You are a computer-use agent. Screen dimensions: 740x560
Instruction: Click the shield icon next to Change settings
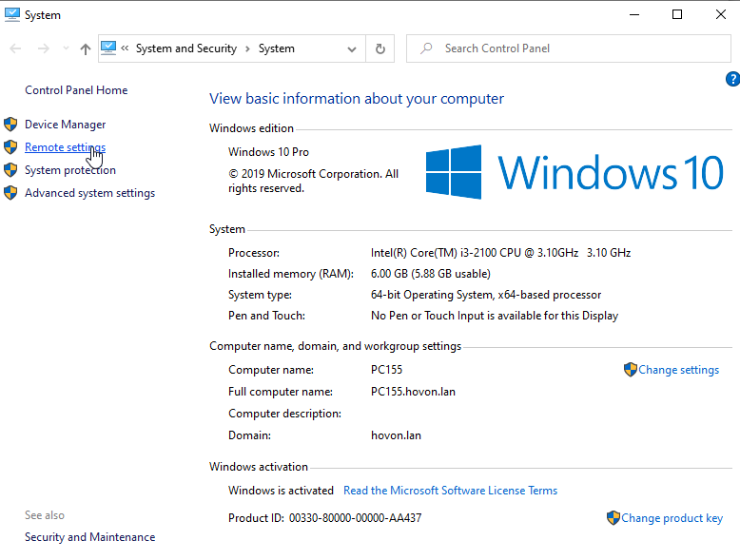click(630, 370)
